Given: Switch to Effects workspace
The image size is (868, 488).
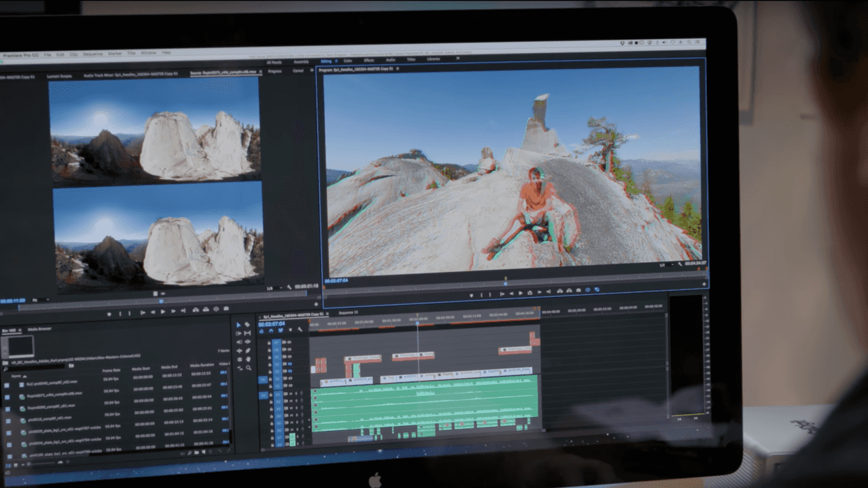Looking at the screenshot, I should coord(369,60).
